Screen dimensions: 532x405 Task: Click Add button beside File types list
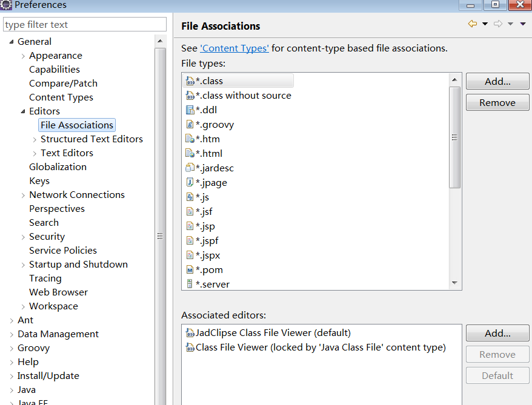click(x=497, y=82)
